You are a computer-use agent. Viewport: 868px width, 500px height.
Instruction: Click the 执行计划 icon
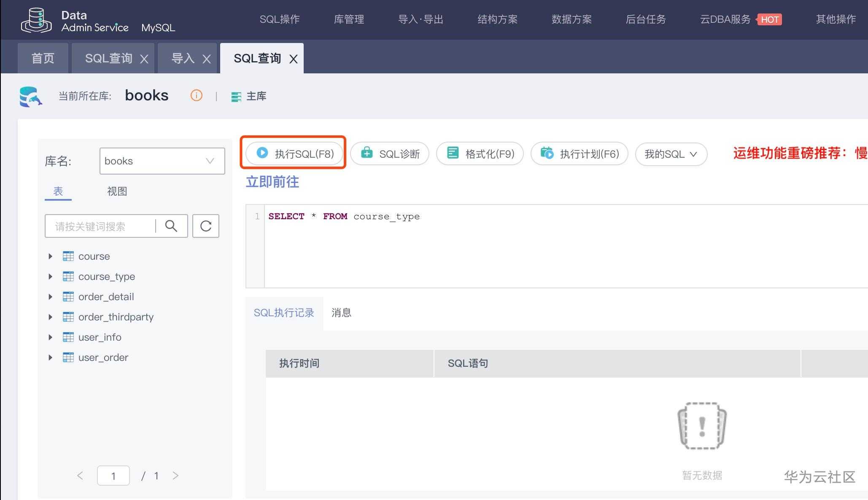(x=547, y=153)
